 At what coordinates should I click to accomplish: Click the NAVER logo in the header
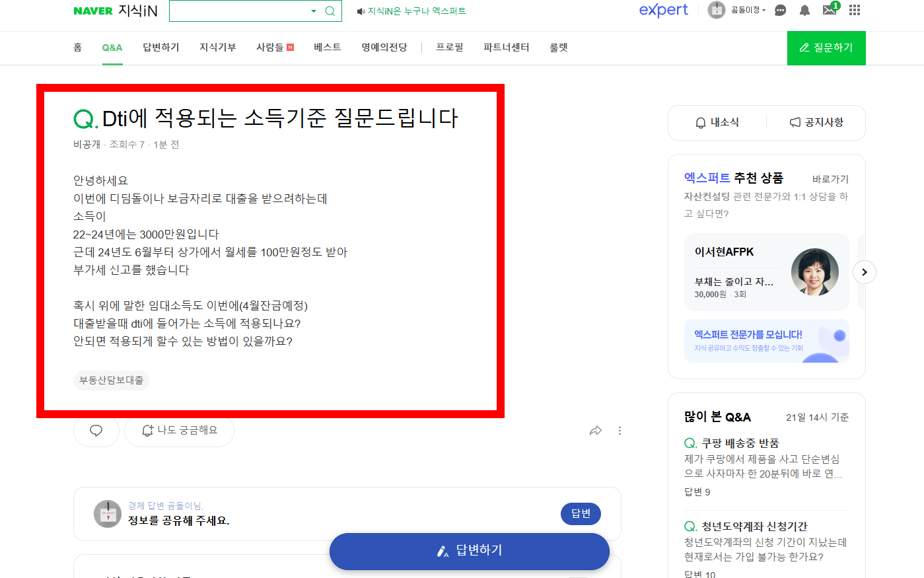pyautogui.click(x=93, y=11)
